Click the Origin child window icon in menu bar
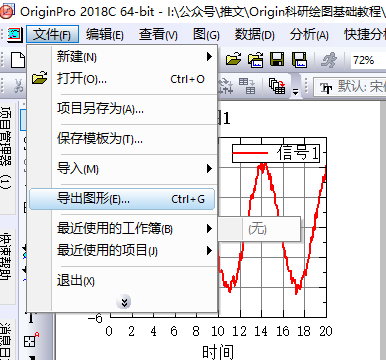 coord(15,34)
